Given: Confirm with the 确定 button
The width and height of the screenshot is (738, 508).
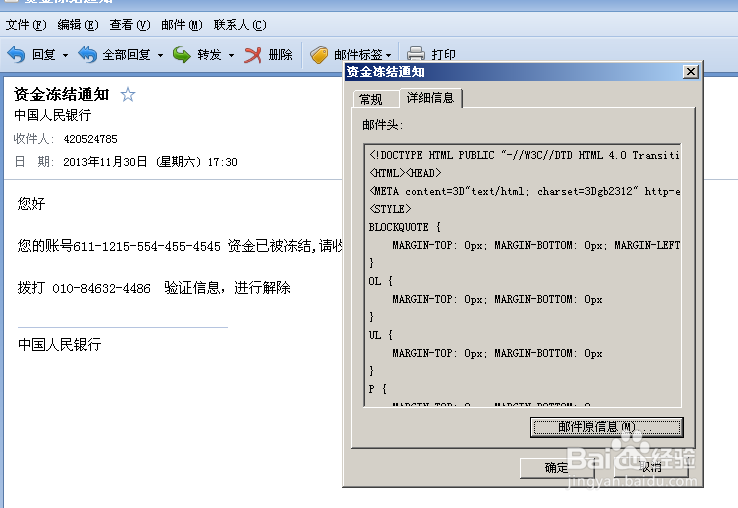Looking at the screenshot, I should click(x=557, y=468).
